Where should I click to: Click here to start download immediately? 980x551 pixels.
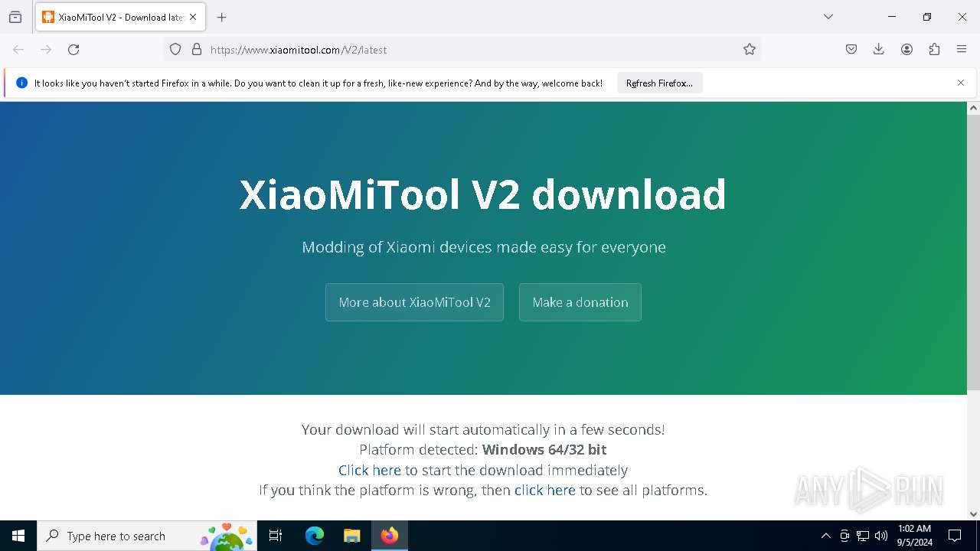point(370,470)
